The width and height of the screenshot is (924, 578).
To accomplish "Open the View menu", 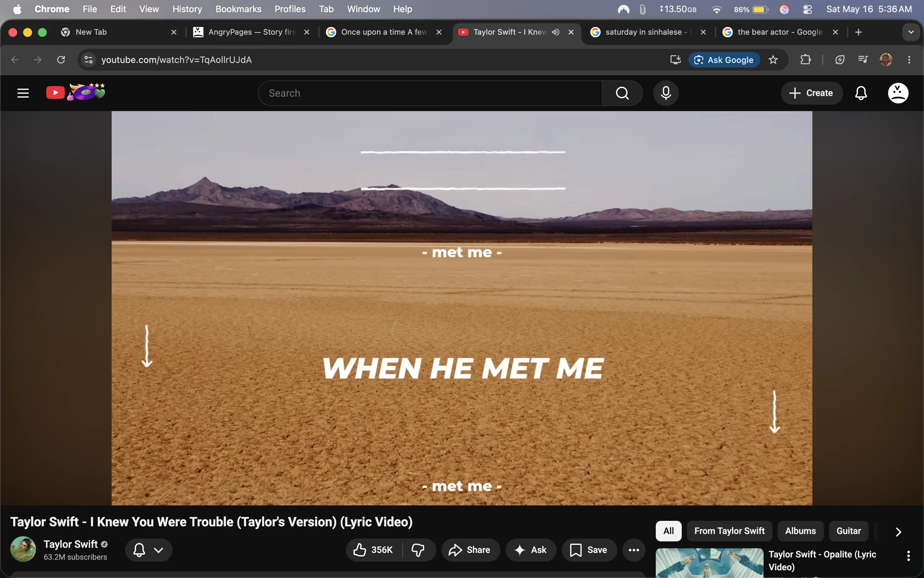I will tap(149, 9).
